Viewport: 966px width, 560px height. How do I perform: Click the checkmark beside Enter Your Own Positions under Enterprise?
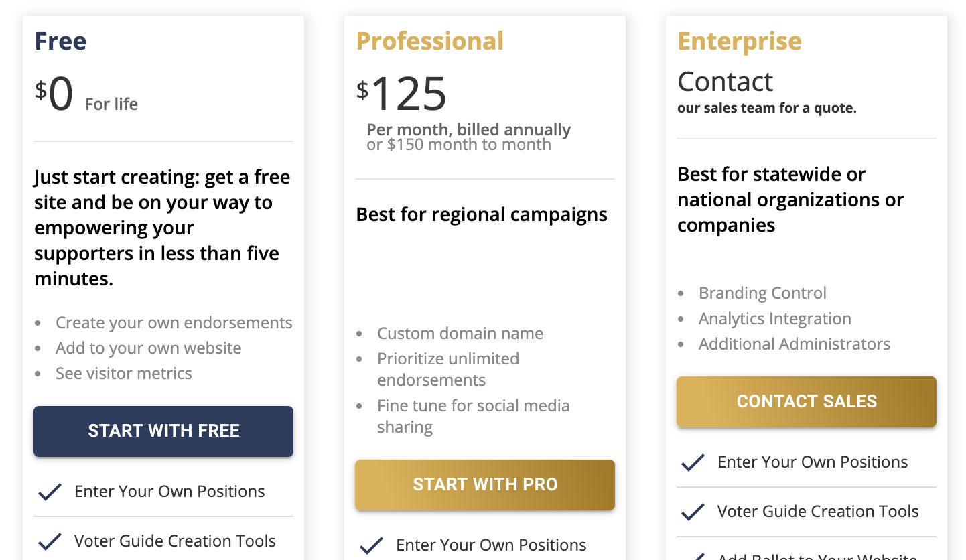point(693,462)
